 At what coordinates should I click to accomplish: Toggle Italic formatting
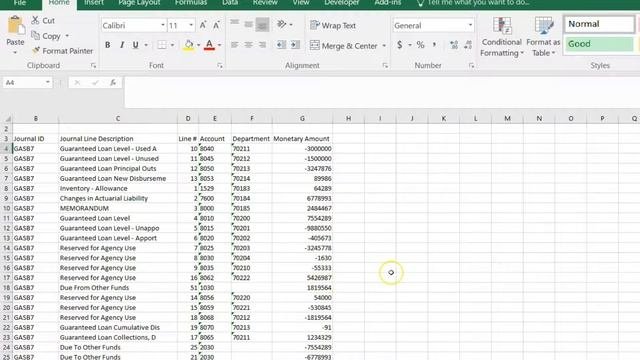pyautogui.click(x=122, y=45)
